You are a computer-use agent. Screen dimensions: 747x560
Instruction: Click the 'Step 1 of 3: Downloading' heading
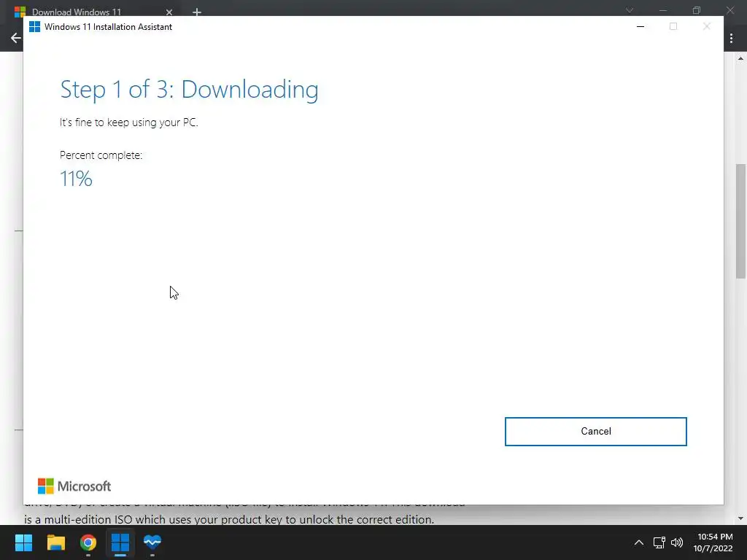pos(189,90)
